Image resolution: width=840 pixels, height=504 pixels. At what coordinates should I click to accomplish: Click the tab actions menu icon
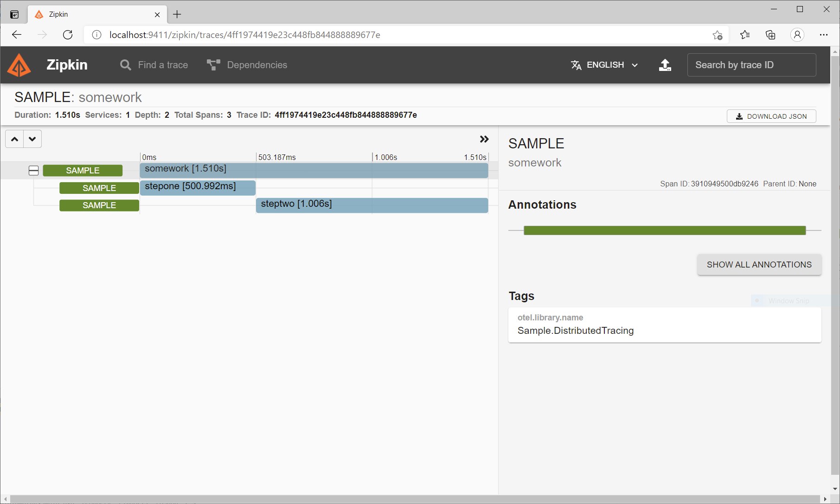14,14
